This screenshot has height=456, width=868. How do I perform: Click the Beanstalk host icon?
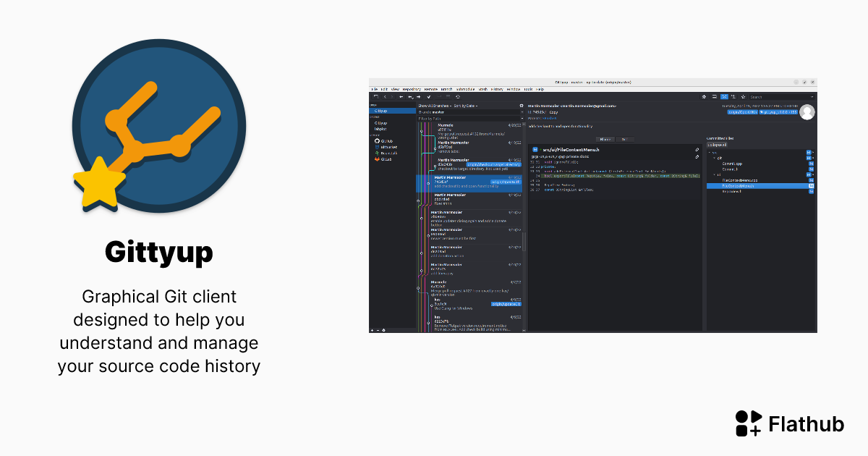click(377, 153)
